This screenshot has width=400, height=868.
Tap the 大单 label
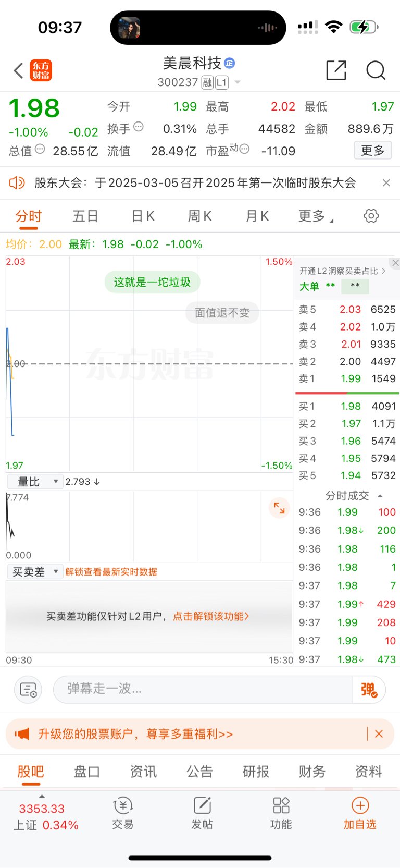[309, 286]
